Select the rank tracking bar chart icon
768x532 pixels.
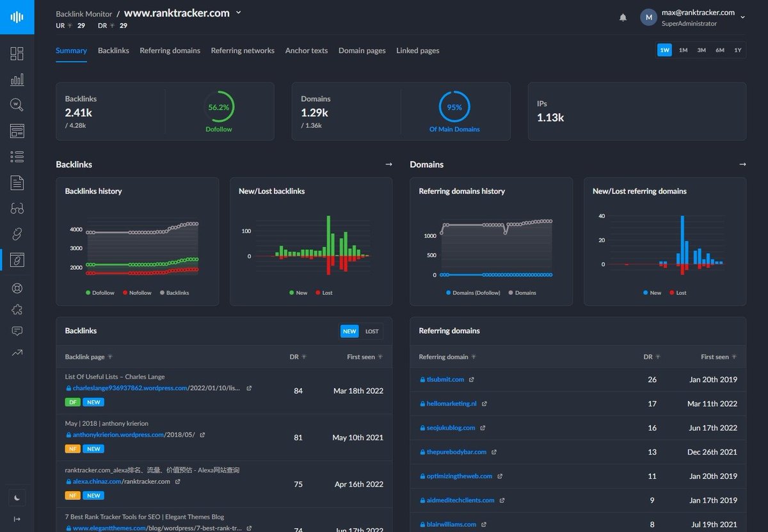point(17,80)
